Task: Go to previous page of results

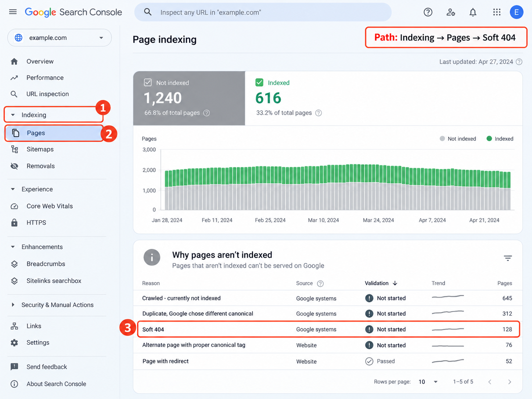Action: pyautogui.click(x=490, y=382)
